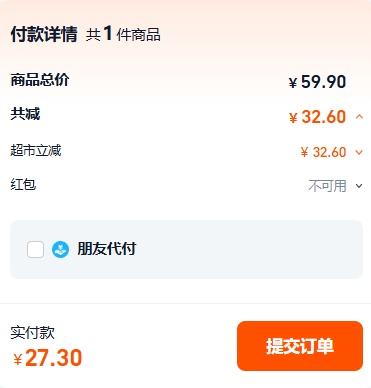Select the 超市立减 row label

pyautogui.click(x=36, y=150)
